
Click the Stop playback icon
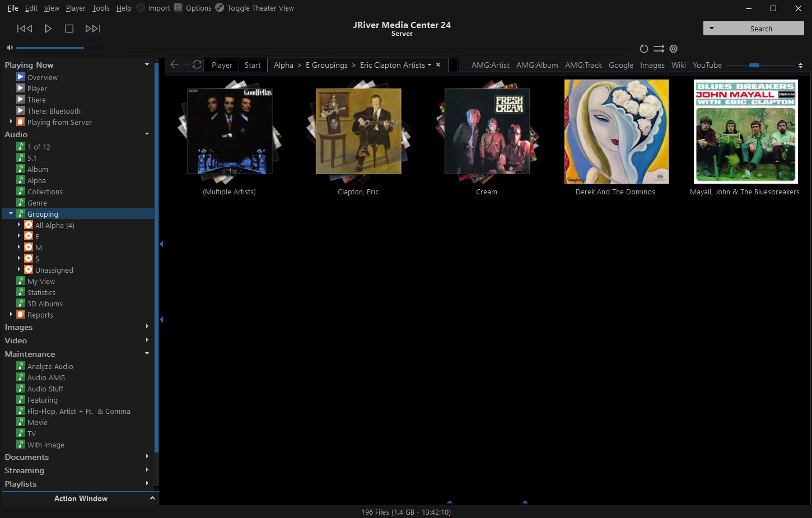69,29
